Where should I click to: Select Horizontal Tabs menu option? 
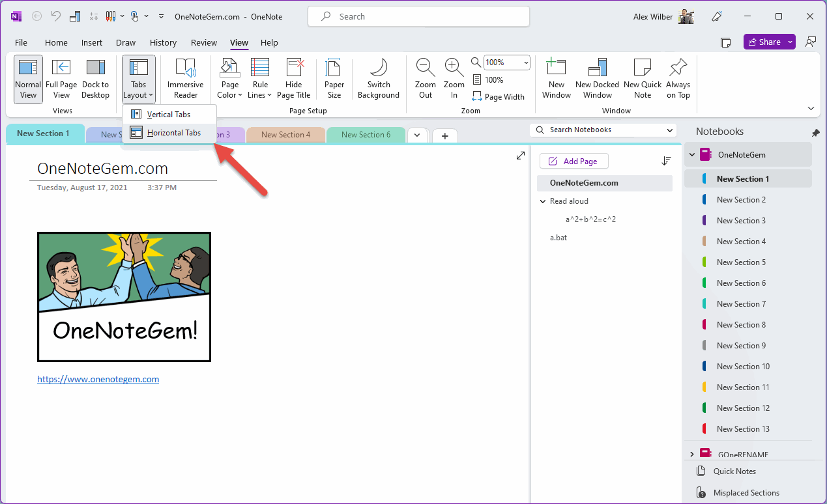(x=169, y=132)
